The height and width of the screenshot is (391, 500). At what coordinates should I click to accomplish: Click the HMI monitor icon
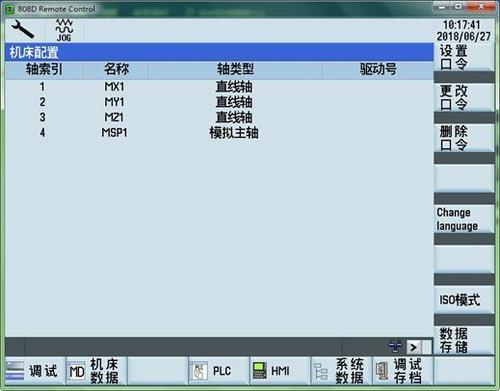point(260,371)
